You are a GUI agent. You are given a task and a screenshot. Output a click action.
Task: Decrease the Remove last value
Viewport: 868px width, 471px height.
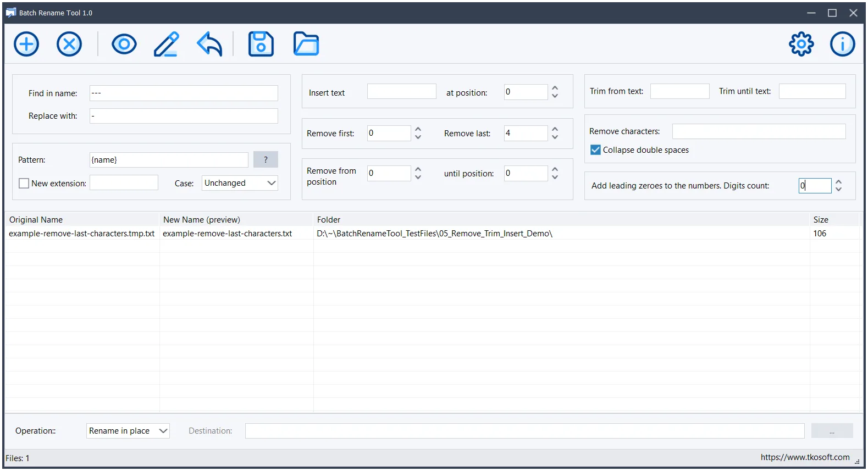[x=555, y=137]
